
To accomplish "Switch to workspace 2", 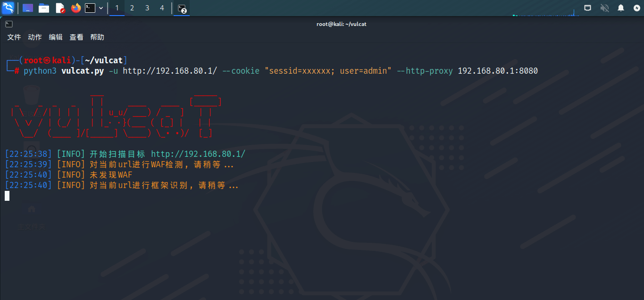I will tap(132, 8).
